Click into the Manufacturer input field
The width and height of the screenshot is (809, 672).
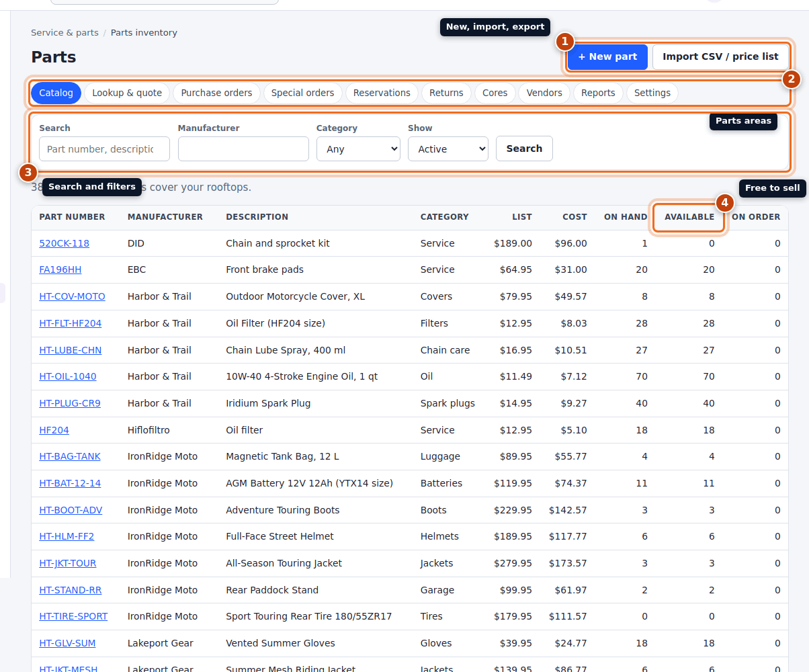point(243,149)
